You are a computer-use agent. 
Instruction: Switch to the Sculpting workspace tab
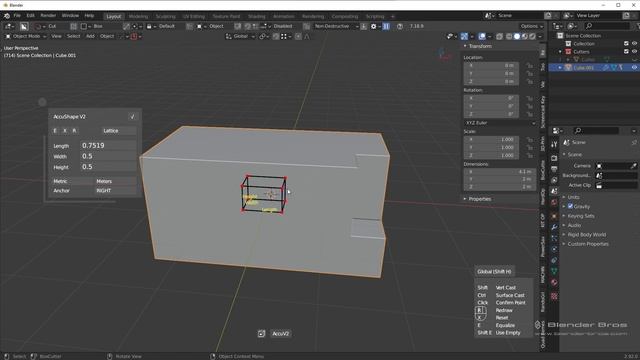tap(165, 16)
